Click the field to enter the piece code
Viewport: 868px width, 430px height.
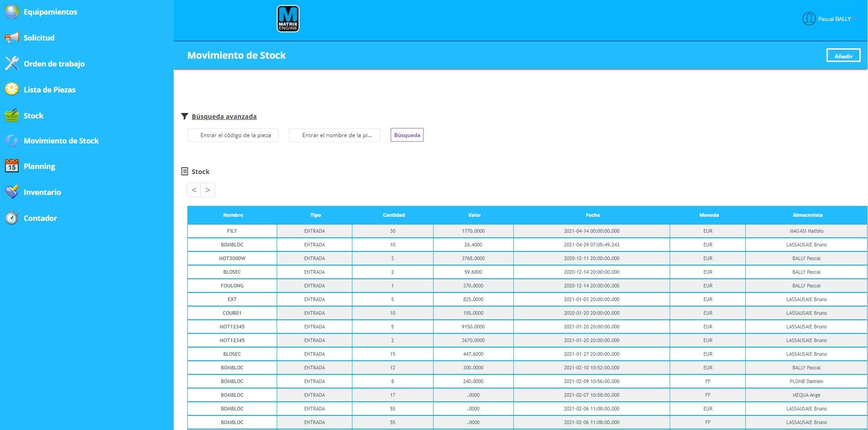tap(232, 135)
